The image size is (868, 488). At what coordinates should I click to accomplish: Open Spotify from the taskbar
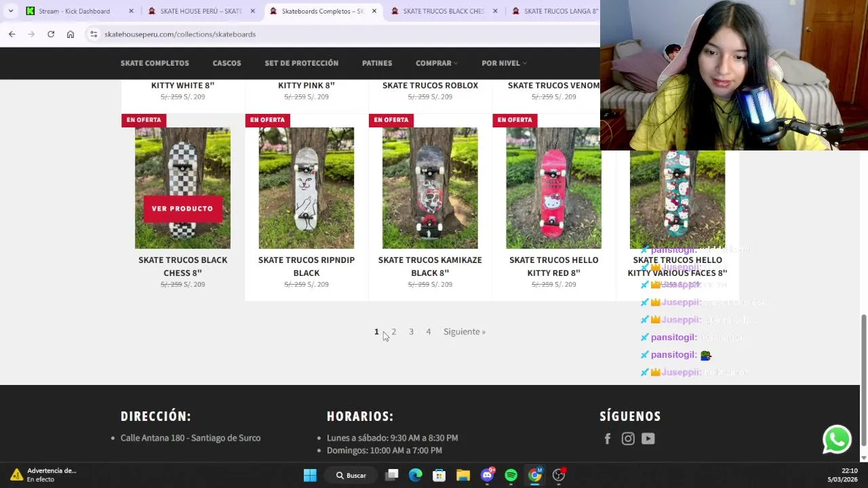point(511,475)
